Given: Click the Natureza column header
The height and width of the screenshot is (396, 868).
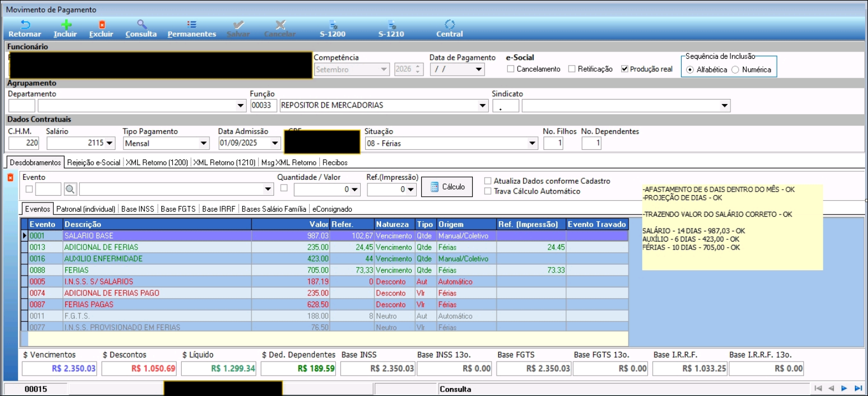Looking at the screenshot, I should pos(395,225).
